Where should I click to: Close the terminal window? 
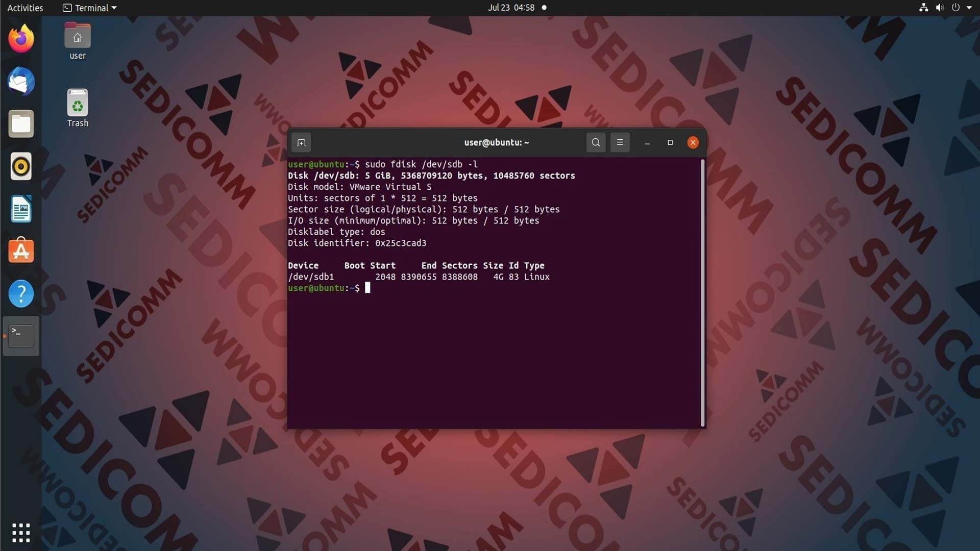693,143
